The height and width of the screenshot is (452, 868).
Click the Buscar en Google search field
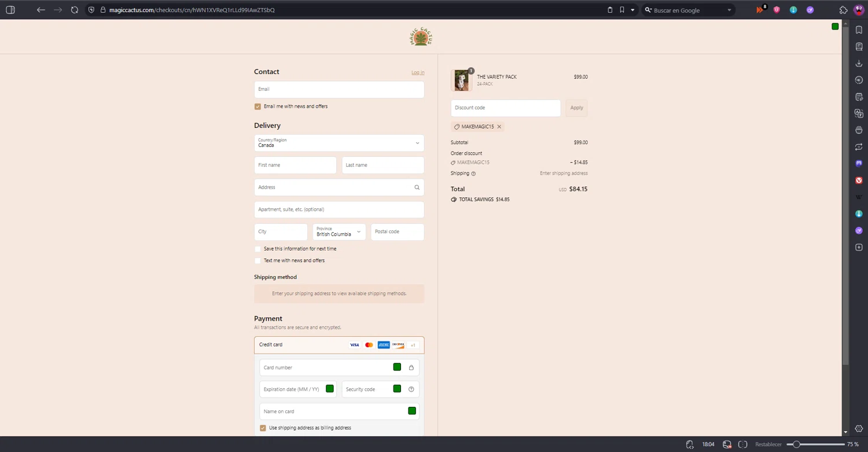click(x=687, y=10)
